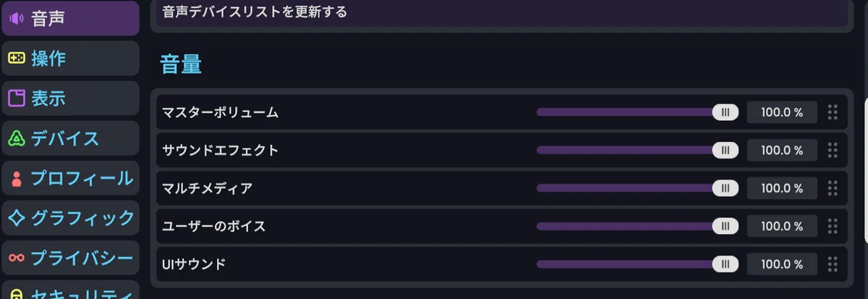Click the UIサウンド 100.0 % value field
The height and width of the screenshot is (299, 868).
(782, 264)
